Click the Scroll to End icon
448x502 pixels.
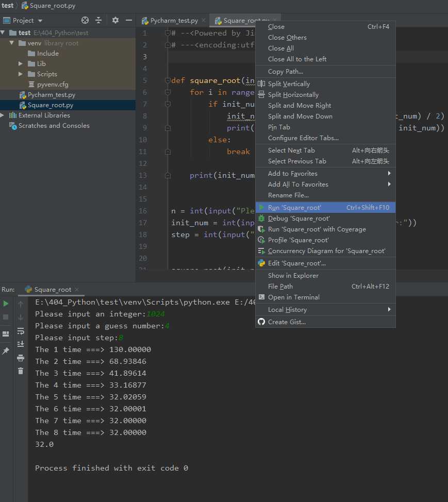click(x=21, y=344)
